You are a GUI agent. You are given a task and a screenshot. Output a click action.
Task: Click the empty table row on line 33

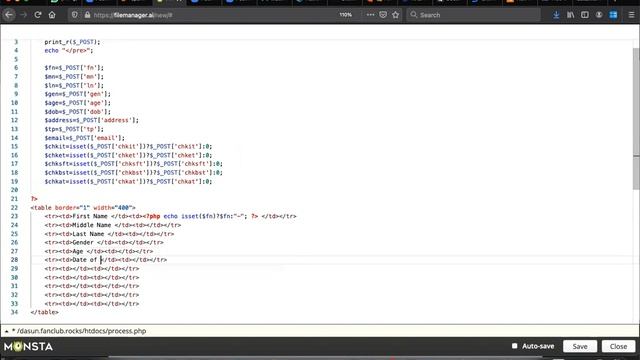pyautogui.click(x=92, y=304)
